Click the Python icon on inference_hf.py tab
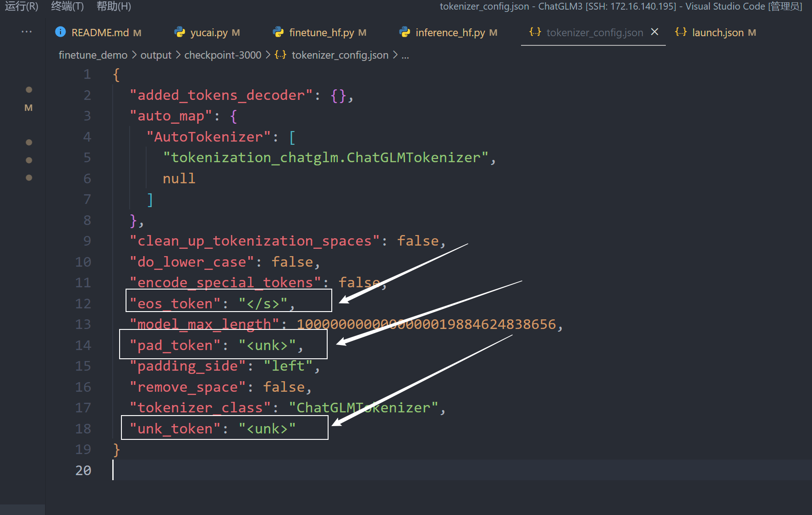Screen dimensions: 812x515 tap(405, 32)
